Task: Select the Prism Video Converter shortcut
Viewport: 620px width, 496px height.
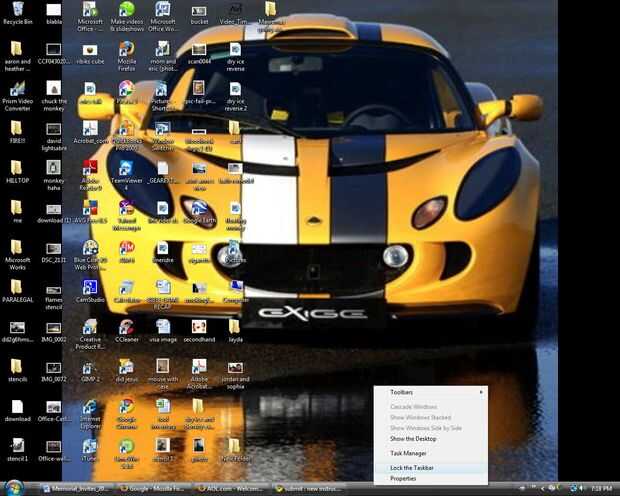Action: tap(17, 96)
